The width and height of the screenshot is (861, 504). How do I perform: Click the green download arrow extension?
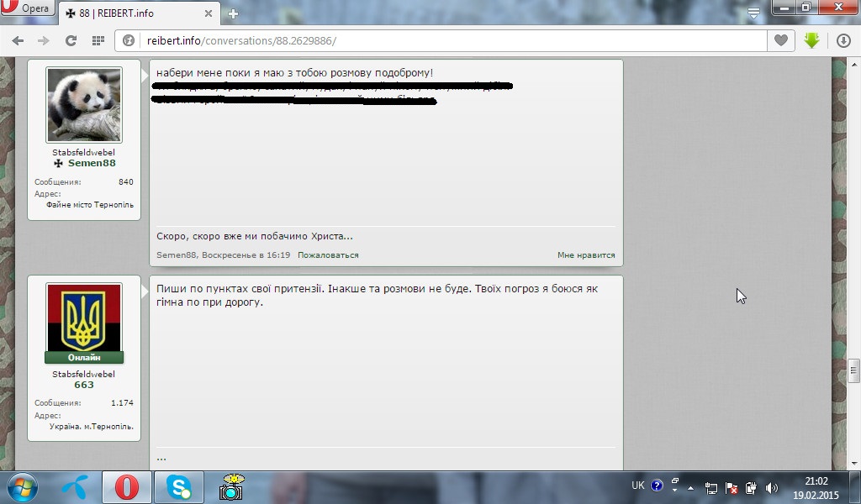(811, 40)
